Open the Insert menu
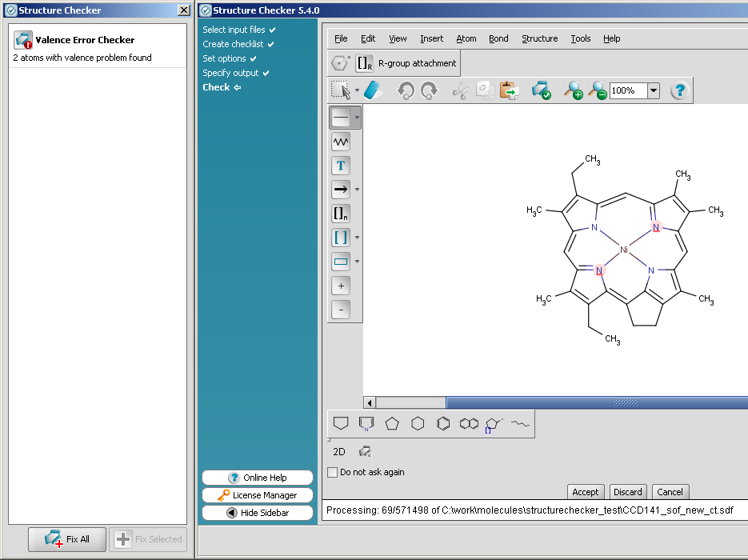 point(431,38)
